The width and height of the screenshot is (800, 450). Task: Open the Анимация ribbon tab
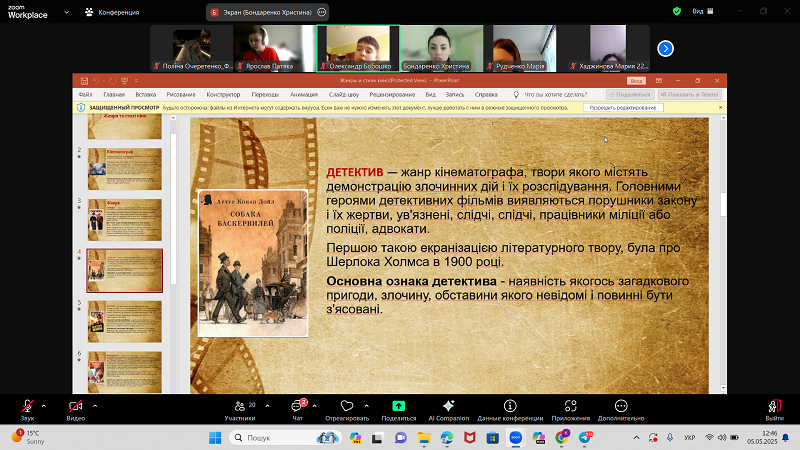pos(304,94)
